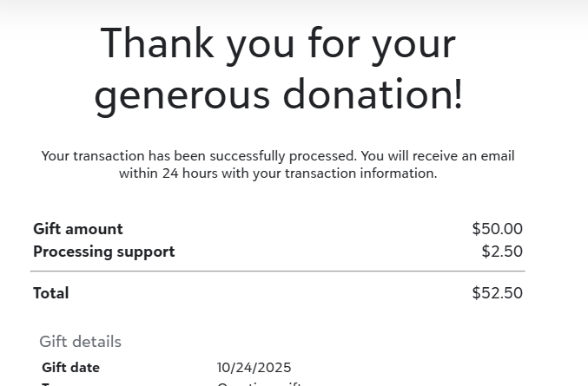Viewport: 588px width, 386px height.
Task: Click the $50.00 gift amount value
Action: click(497, 229)
